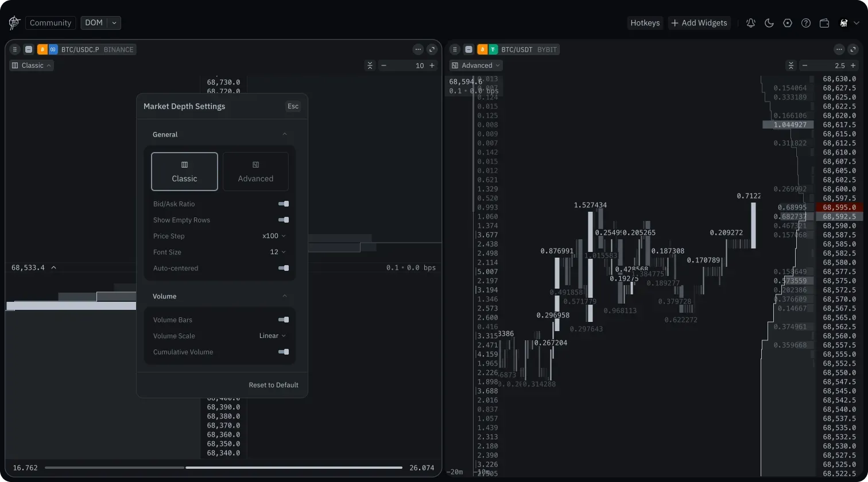
Task: Switch theme using the moon icon
Action: 769,23
